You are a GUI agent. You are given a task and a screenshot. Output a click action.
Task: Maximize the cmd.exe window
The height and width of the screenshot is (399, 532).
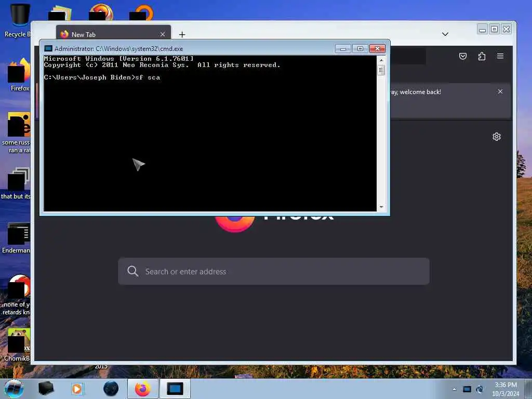point(360,49)
